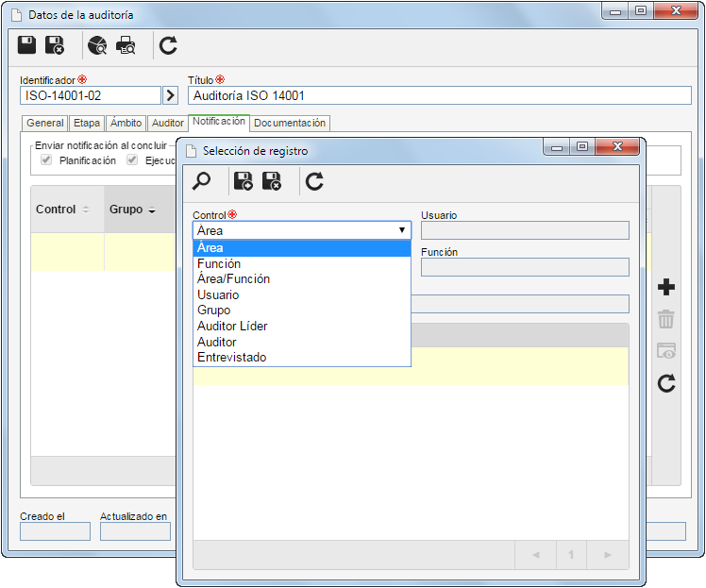Click the Título input field
The image size is (706, 588).
[440, 95]
